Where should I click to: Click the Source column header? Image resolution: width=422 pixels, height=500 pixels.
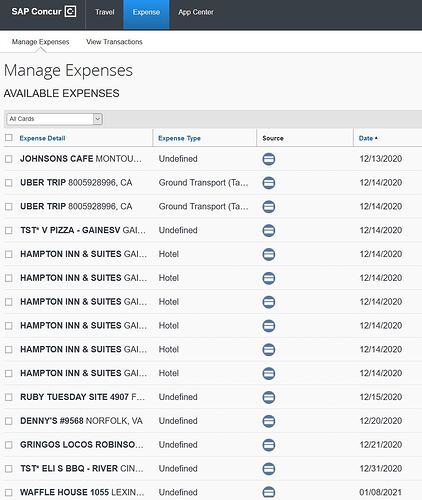point(273,138)
